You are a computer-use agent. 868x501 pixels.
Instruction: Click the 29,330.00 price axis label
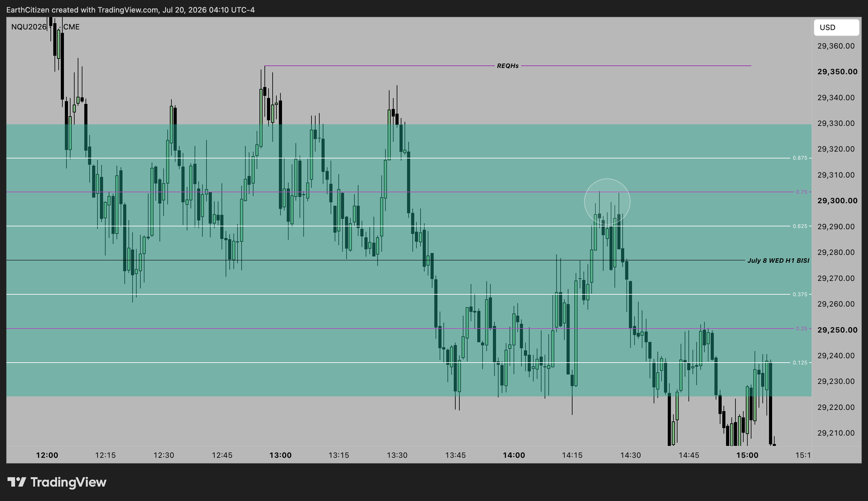coord(836,123)
